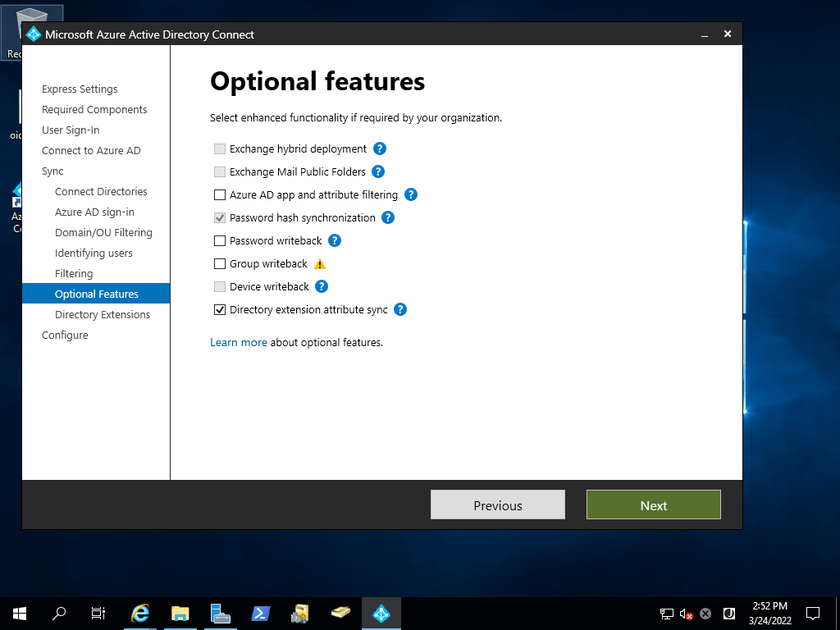The width and height of the screenshot is (840, 630).
Task: Go to Connect Directories step
Action: 101,192
